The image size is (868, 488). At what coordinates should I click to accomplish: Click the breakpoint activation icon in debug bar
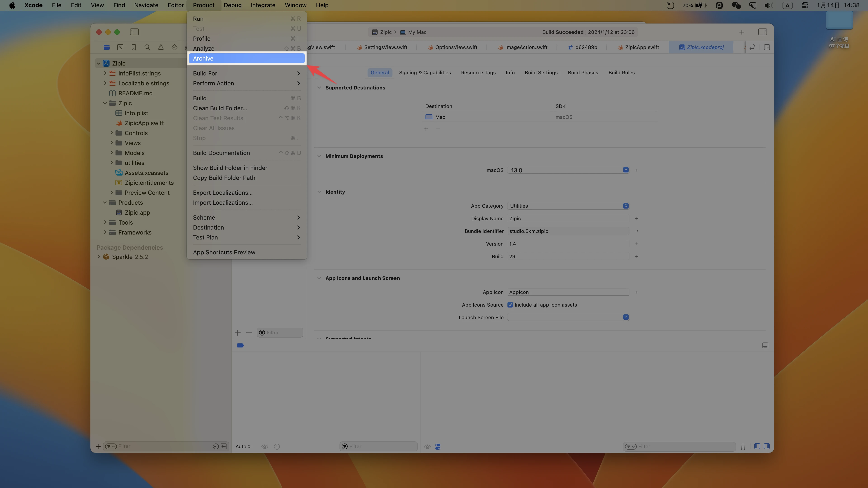(240, 345)
